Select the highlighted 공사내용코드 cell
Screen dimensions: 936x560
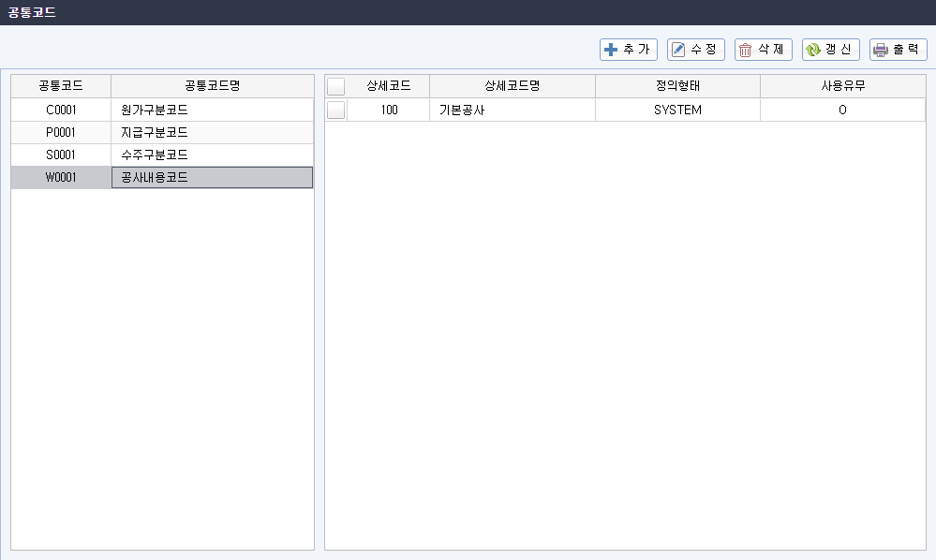point(213,178)
